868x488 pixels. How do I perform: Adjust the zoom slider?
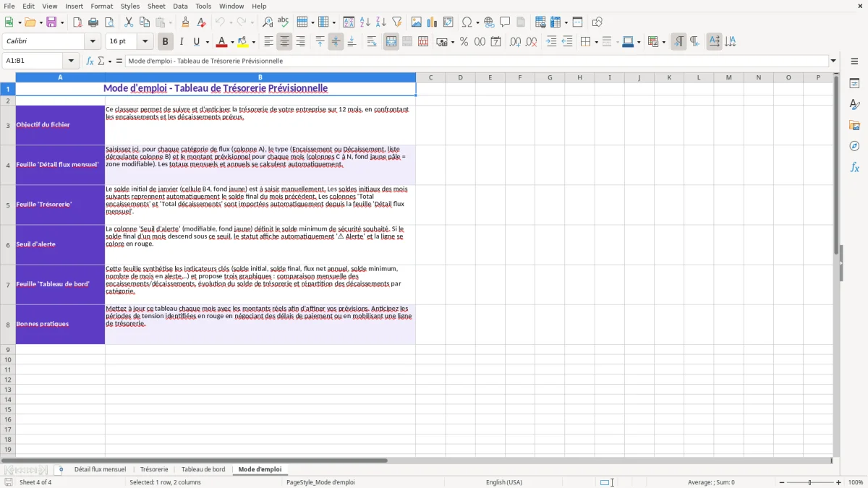coord(809,482)
